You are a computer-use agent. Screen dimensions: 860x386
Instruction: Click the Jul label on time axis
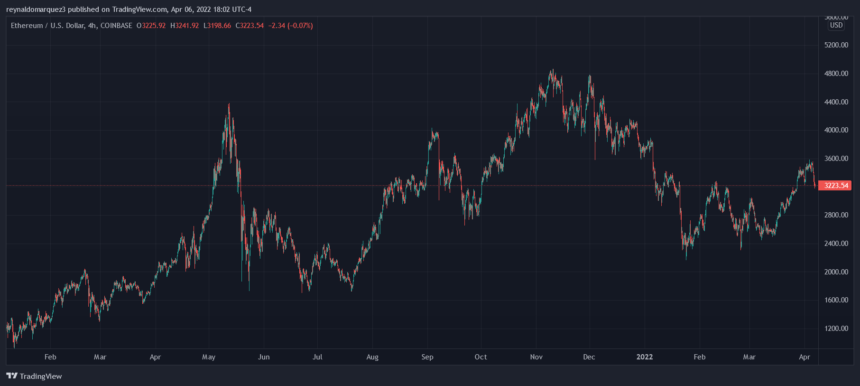click(x=317, y=356)
